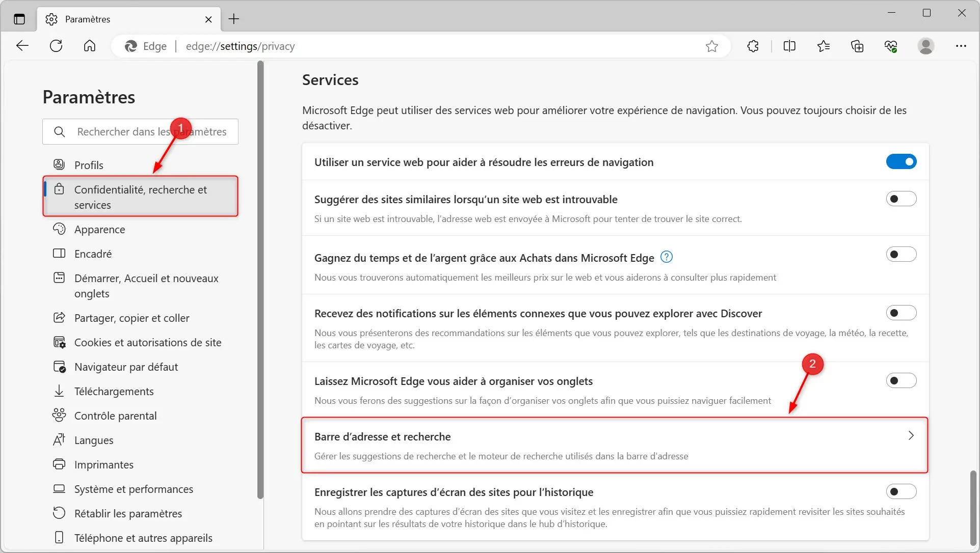980x553 pixels.
Task: Open Browser essentials heart icon
Action: pos(891,46)
